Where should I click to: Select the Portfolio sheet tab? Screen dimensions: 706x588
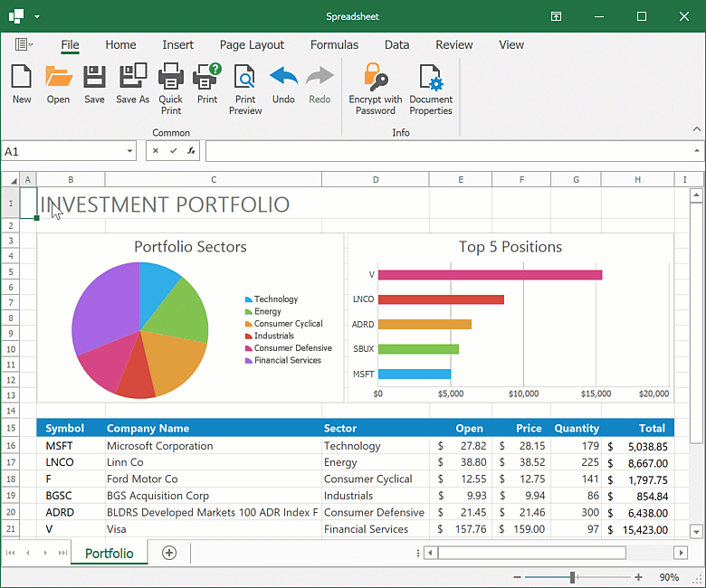click(x=109, y=553)
